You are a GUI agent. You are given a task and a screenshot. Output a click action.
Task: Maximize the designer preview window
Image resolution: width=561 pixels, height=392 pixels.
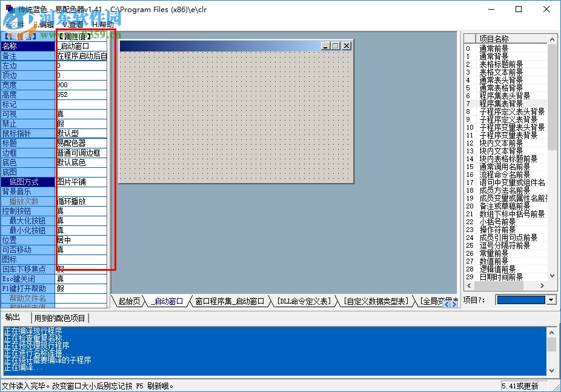coord(334,45)
